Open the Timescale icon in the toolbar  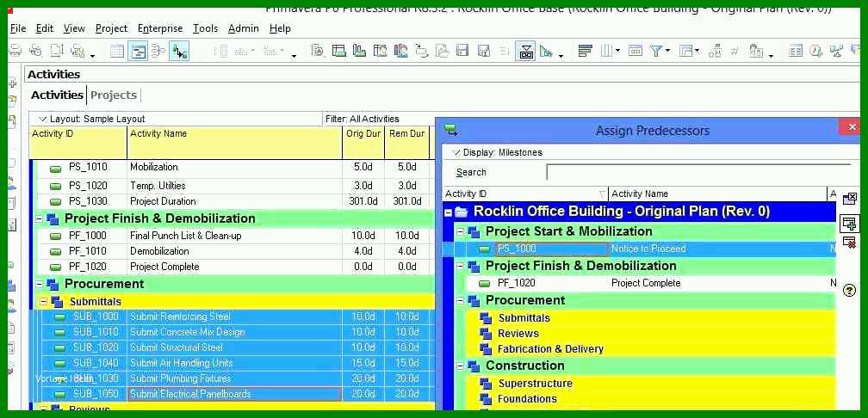coord(635,52)
